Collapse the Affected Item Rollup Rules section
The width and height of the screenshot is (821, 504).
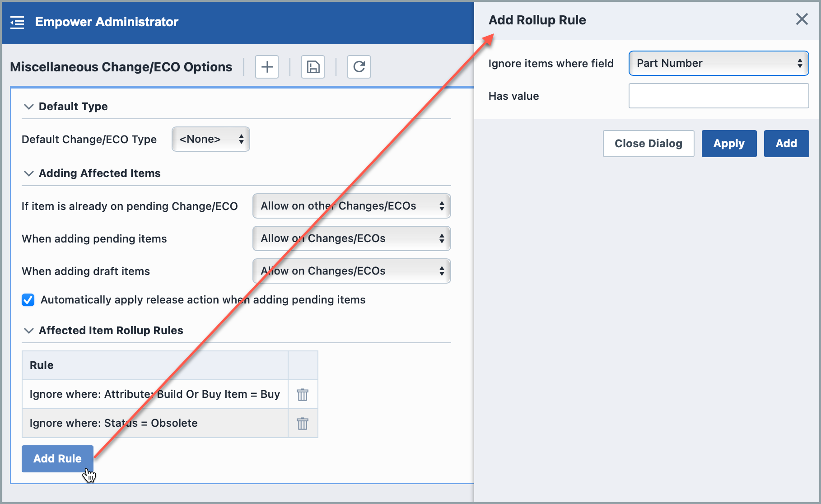pos(29,331)
